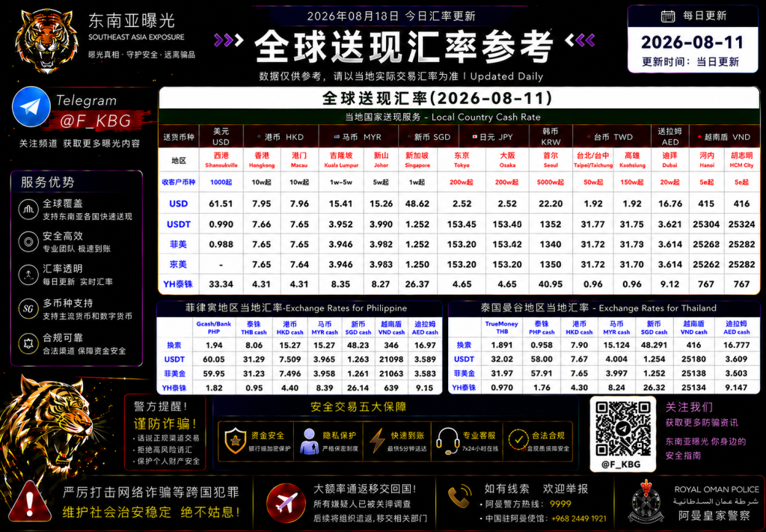766x532 pixels.
Task: Click the @F_KBG label under the QR code
Action: pos(620,464)
